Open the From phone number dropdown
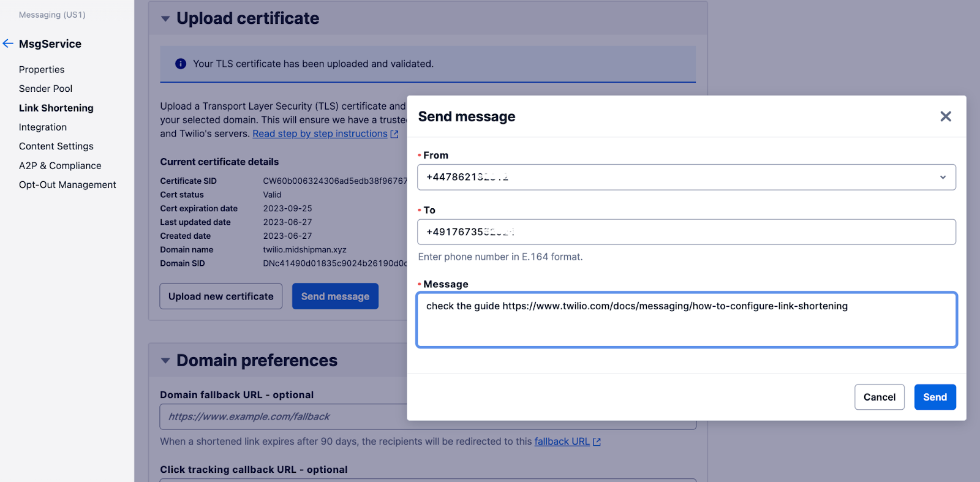Screen dimensions: 980x482 tap(943, 177)
